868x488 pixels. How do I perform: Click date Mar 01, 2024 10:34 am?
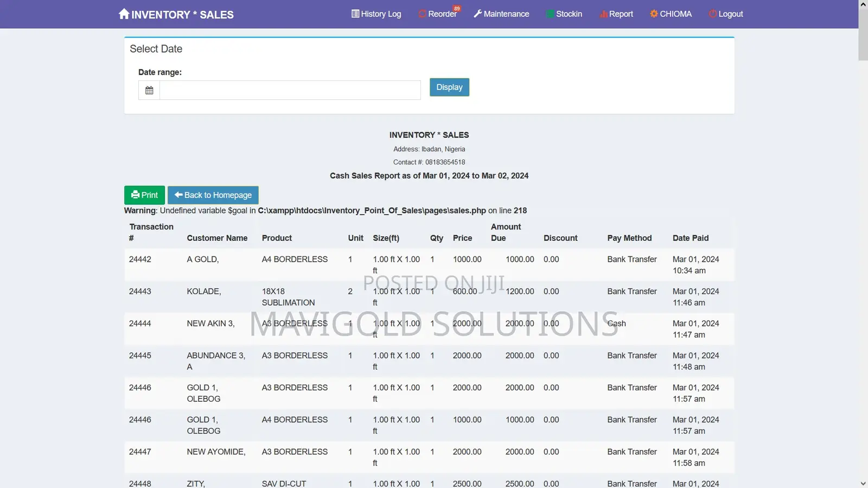tap(695, 265)
